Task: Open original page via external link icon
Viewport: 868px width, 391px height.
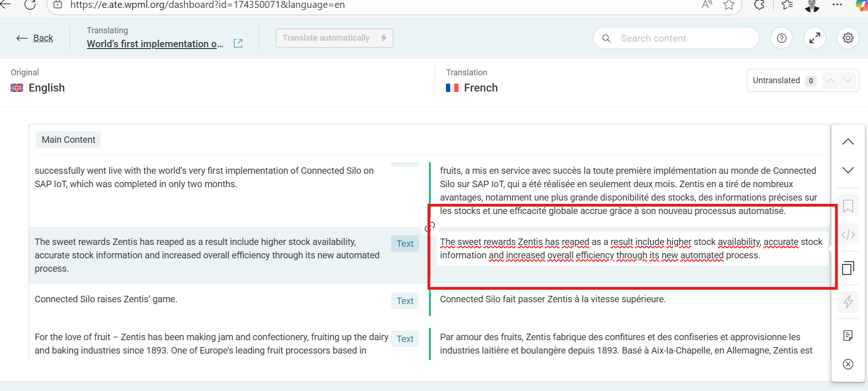Action: point(238,43)
